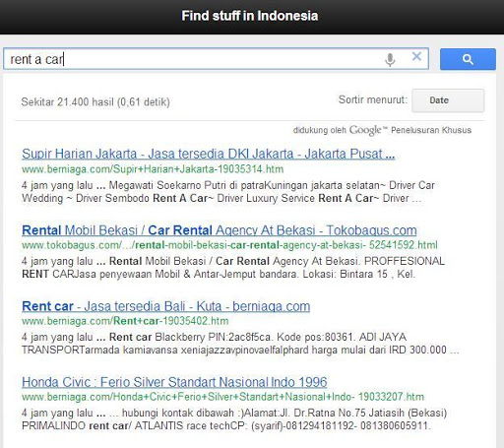Click the 'Sortir menurut:' label

(x=373, y=99)
